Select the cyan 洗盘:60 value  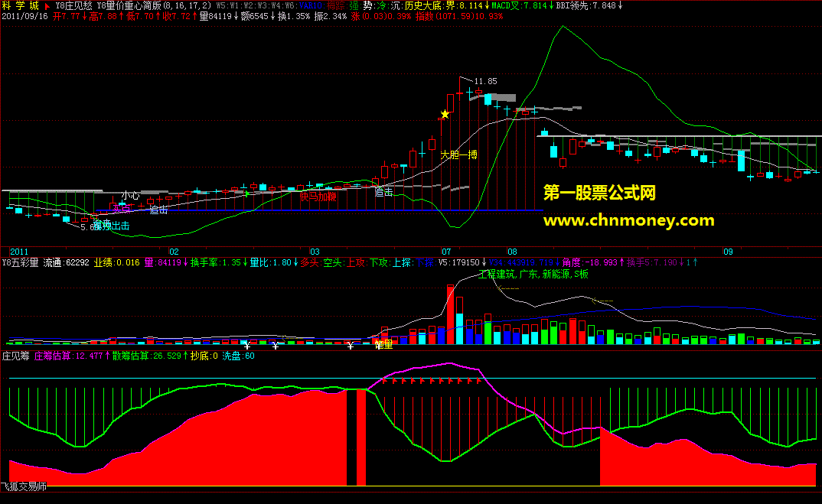(x=239, y=356)
